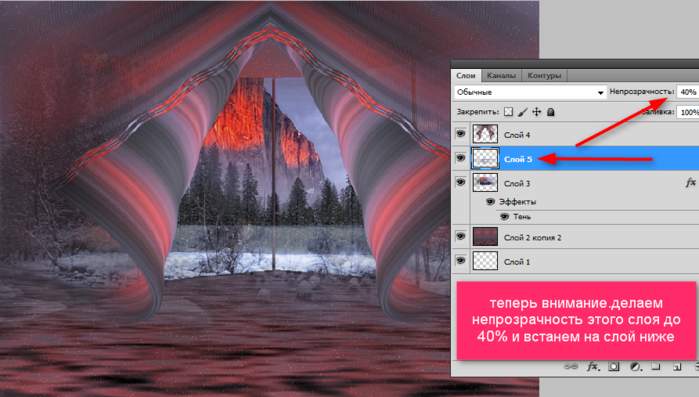Viewport: 699px width, 397px height.
Task: Click the lock position move icon
Action: (x=537, y=112)
